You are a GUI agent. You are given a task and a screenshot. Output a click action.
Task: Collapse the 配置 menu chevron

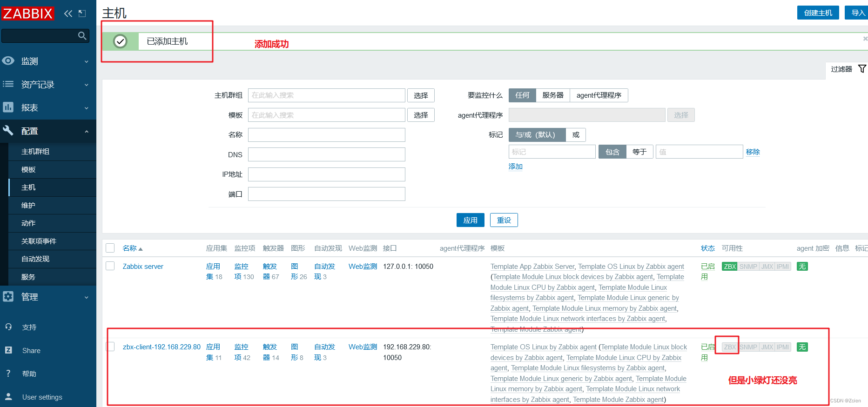tap(87, 132)
